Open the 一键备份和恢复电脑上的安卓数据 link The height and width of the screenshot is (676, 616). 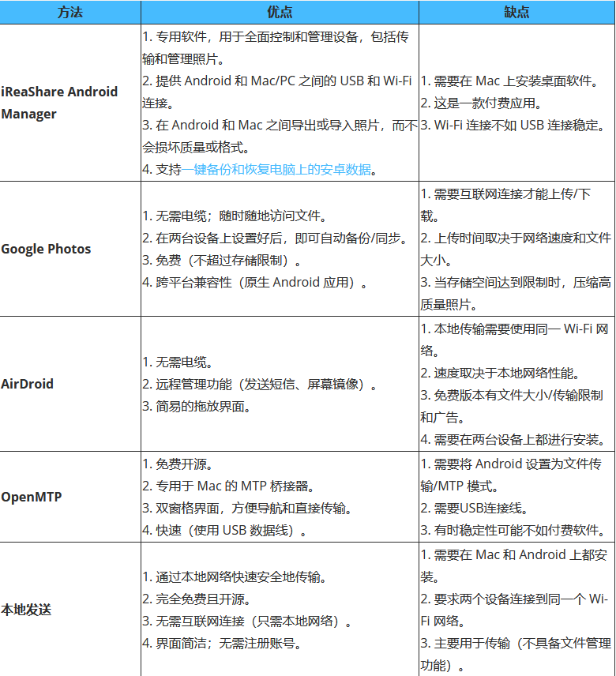tap(276, 170)
